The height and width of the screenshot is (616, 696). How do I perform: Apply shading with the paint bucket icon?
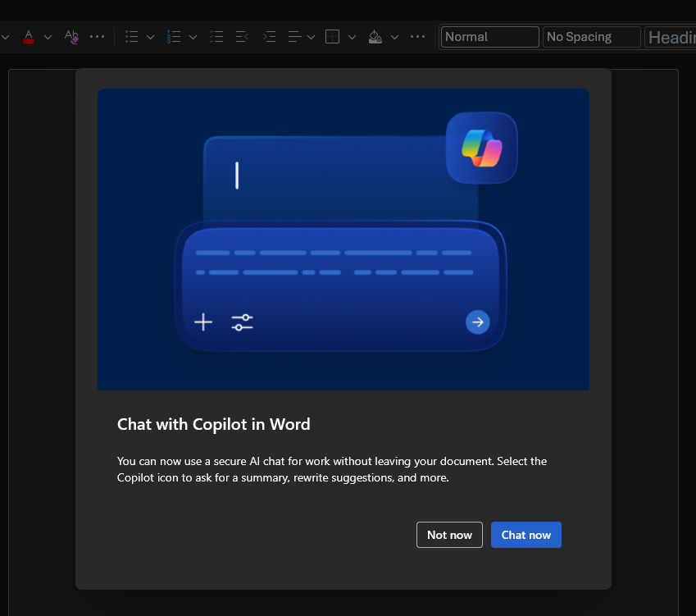click(x=375, y=37)
